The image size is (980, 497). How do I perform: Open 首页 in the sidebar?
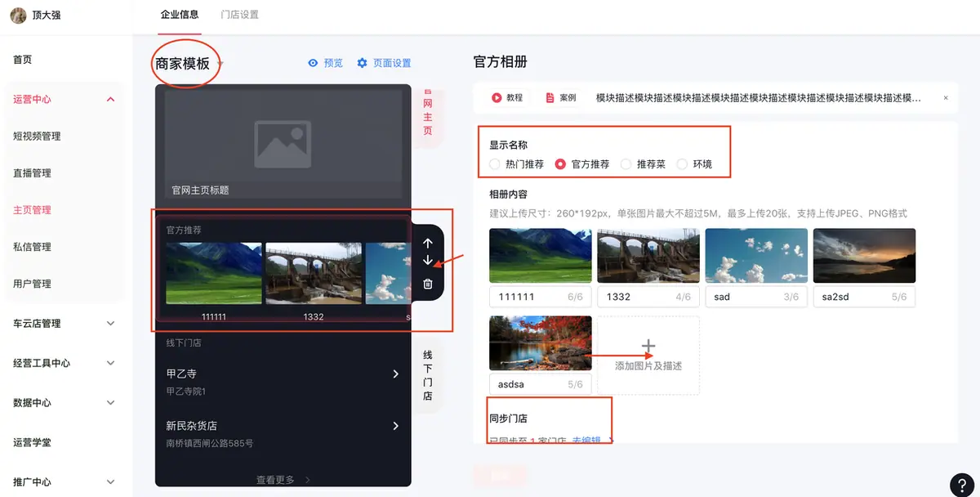pos(23,60)
